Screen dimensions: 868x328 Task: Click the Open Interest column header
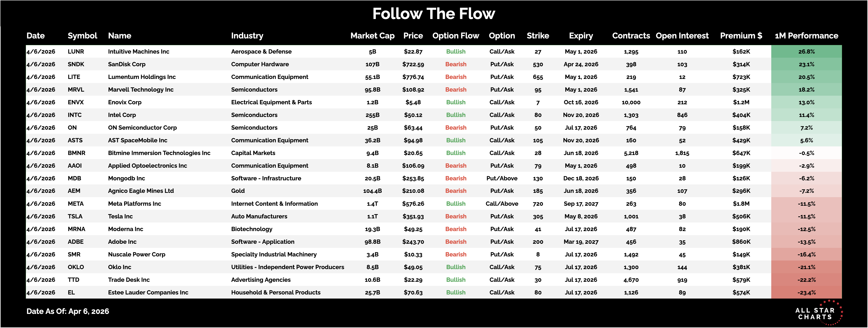682,36
